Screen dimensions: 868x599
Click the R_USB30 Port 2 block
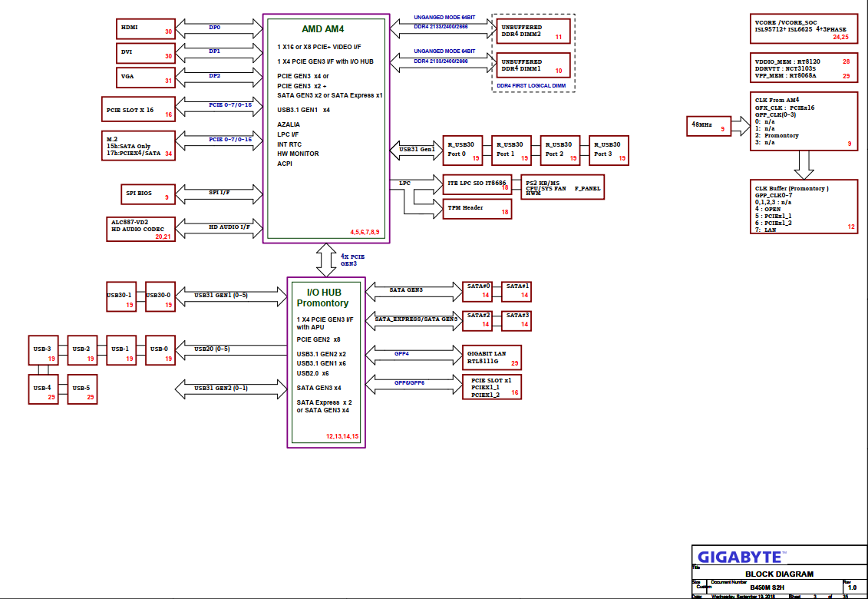tap(560, 151)
